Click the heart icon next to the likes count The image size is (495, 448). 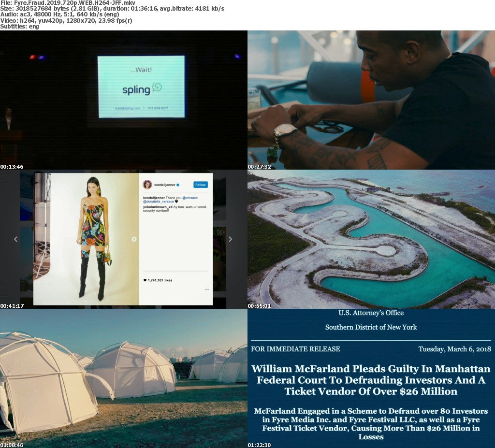145,280
